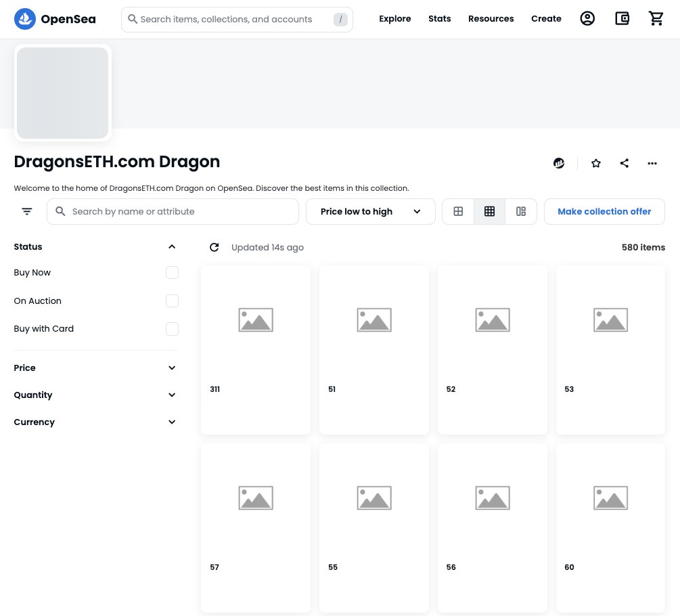Open item 53 card
680x616 pixels.
tap(610, 350)
